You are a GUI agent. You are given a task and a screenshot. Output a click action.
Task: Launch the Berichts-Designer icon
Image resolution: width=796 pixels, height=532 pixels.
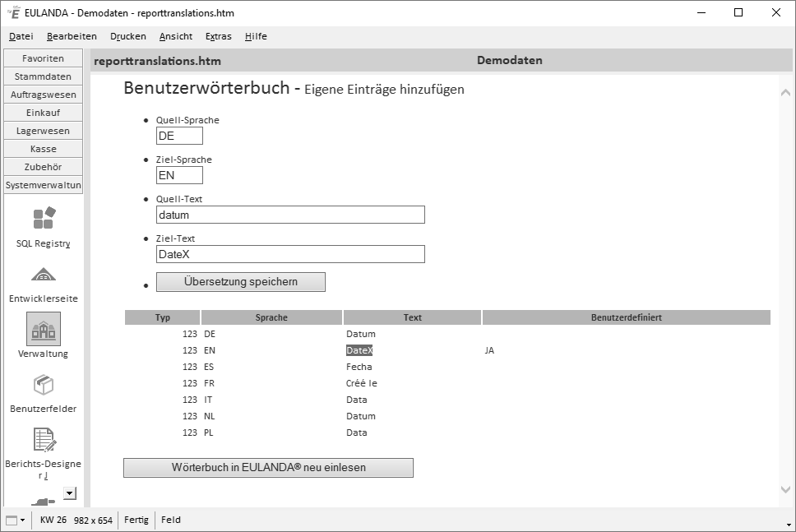coord(44,440)
